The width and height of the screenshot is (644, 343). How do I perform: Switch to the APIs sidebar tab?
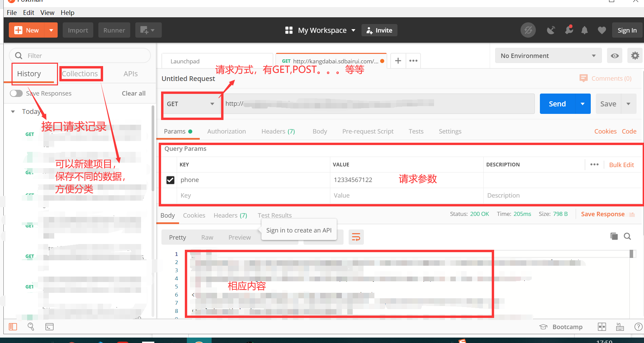131,74
